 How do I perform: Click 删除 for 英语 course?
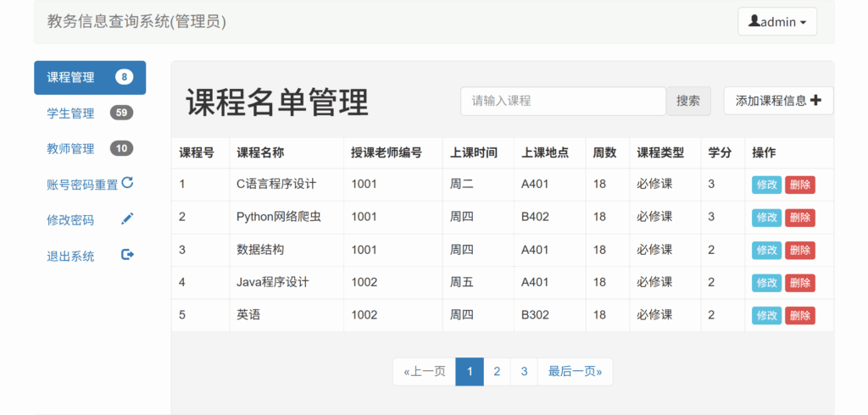[800, 315]
